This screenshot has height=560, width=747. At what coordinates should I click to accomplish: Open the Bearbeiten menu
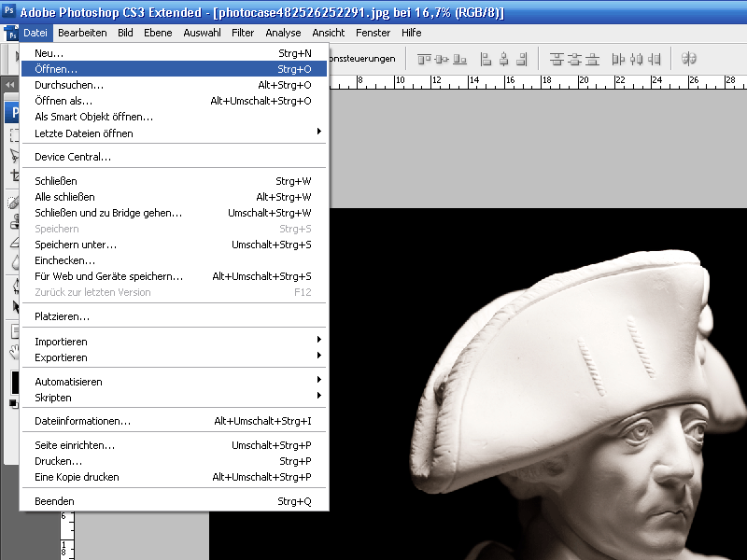[x=82, y=33]
